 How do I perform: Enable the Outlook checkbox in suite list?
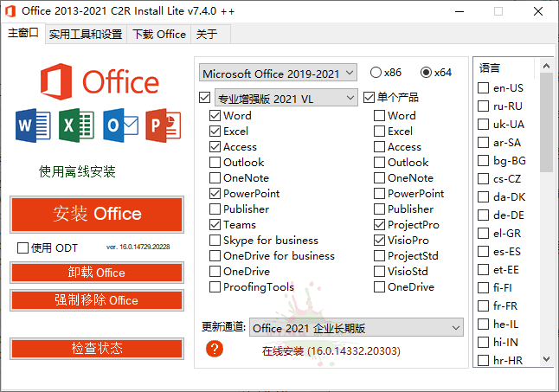coord(215,163)
